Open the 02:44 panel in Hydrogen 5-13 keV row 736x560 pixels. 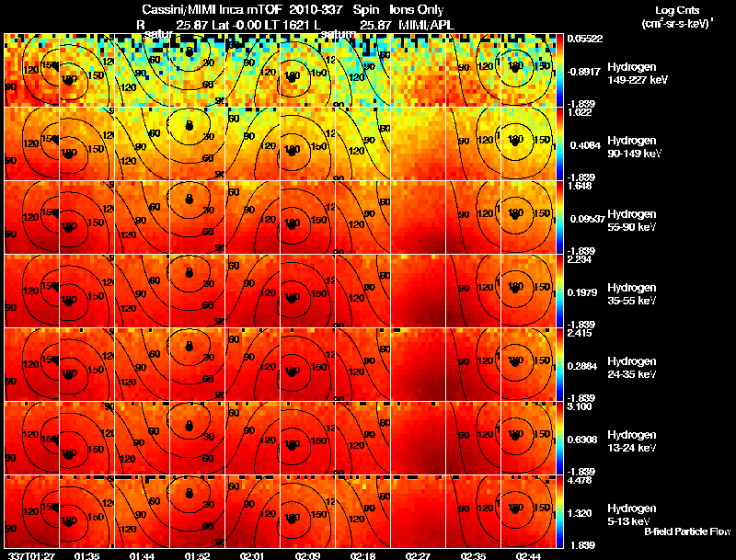[x=528, y=512]
